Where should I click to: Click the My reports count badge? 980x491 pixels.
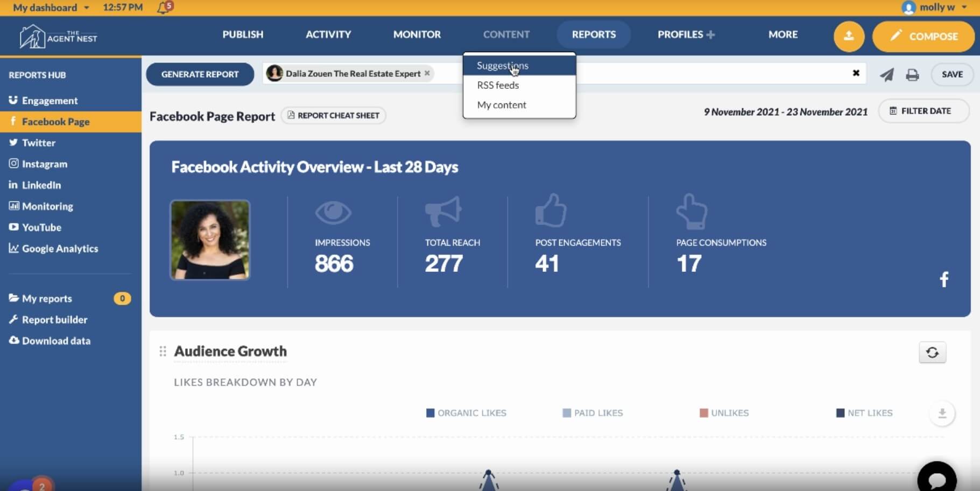click(x=122, y=298)
